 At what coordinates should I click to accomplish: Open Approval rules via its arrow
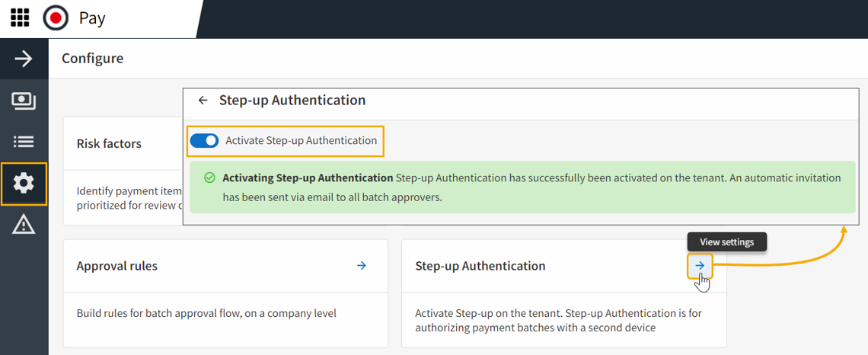pyautogui.click(x=362, y=266)
